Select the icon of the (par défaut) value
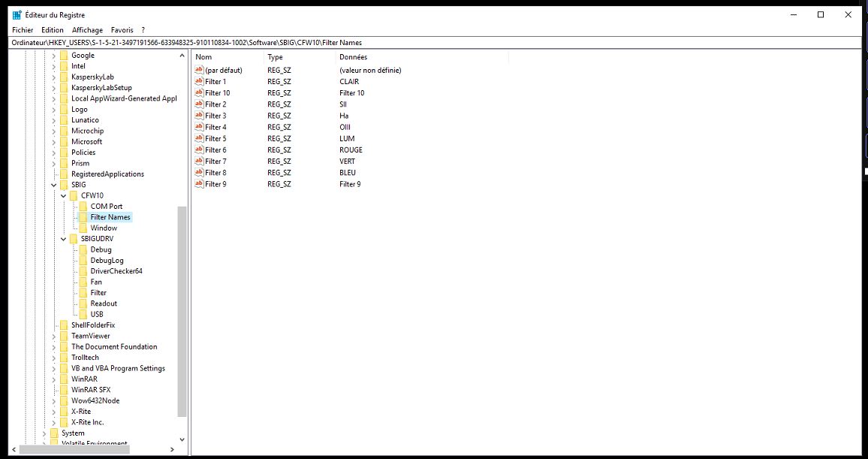Screen dimensions: 868x459 click(199, 70)
